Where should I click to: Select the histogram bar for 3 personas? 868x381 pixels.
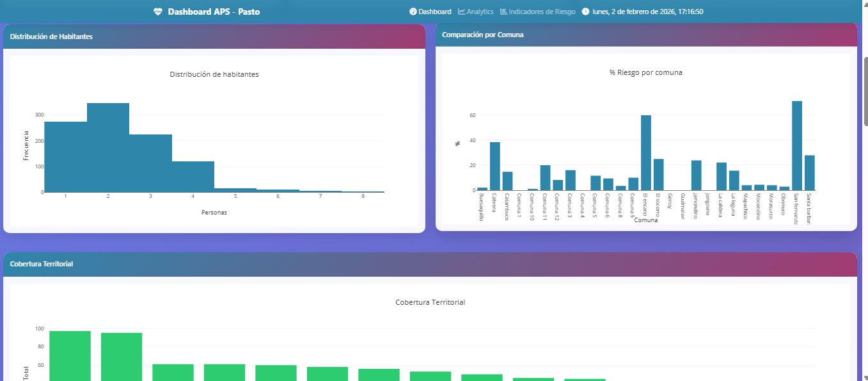coord(150,163)
